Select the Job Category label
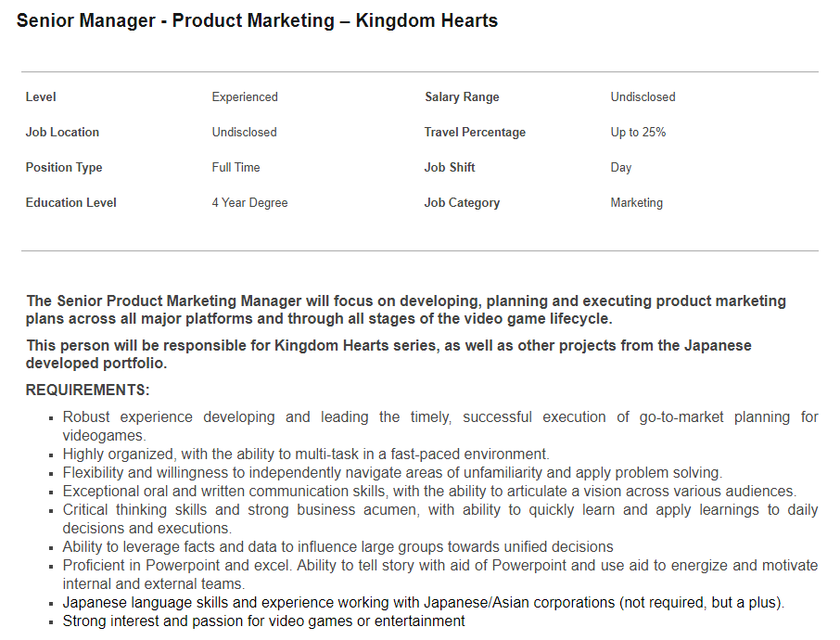 click(462, 203)
